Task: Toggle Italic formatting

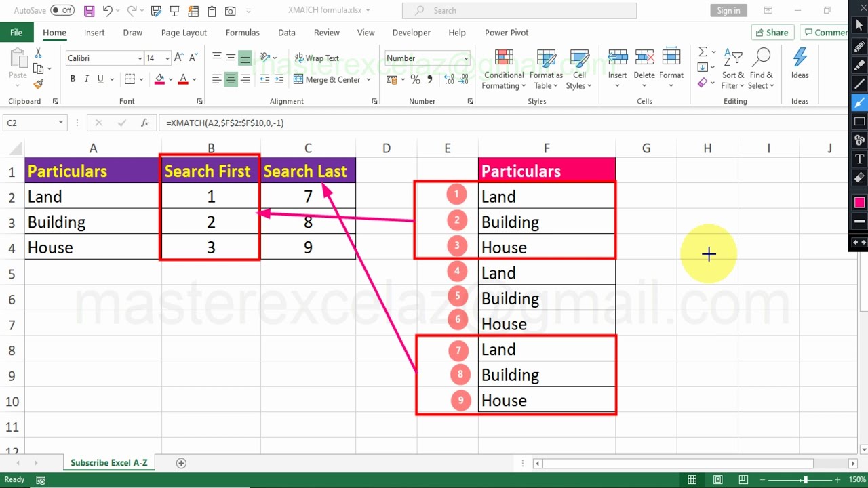Action: point(87,79)
